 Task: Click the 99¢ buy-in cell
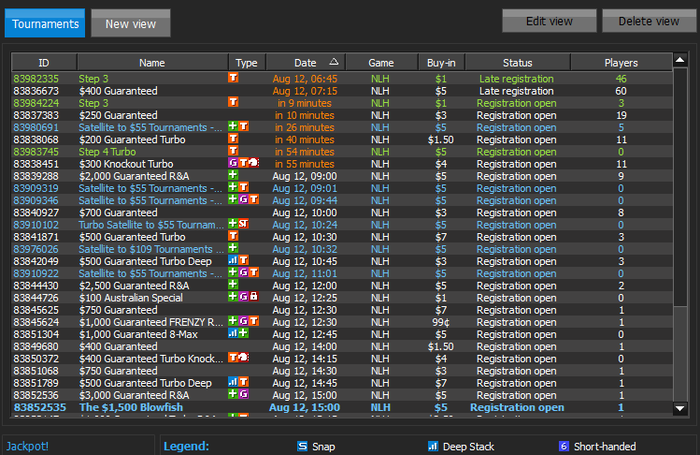point(441,322)
